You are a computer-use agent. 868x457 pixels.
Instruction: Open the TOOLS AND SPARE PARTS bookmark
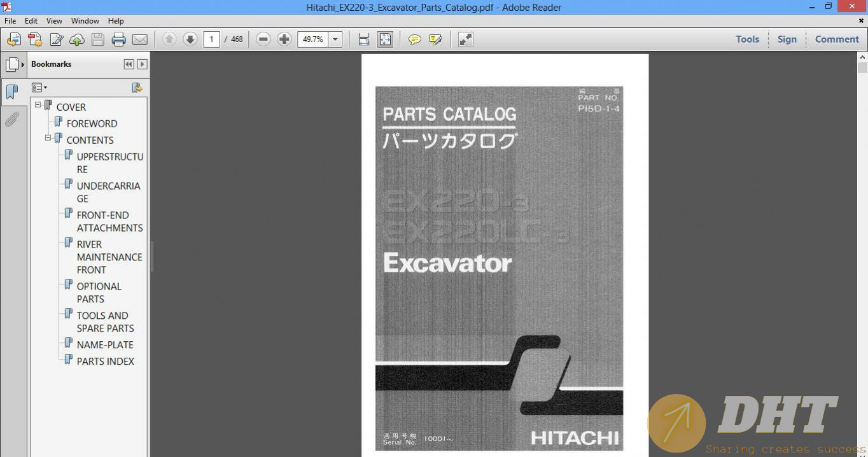(105, 322)
